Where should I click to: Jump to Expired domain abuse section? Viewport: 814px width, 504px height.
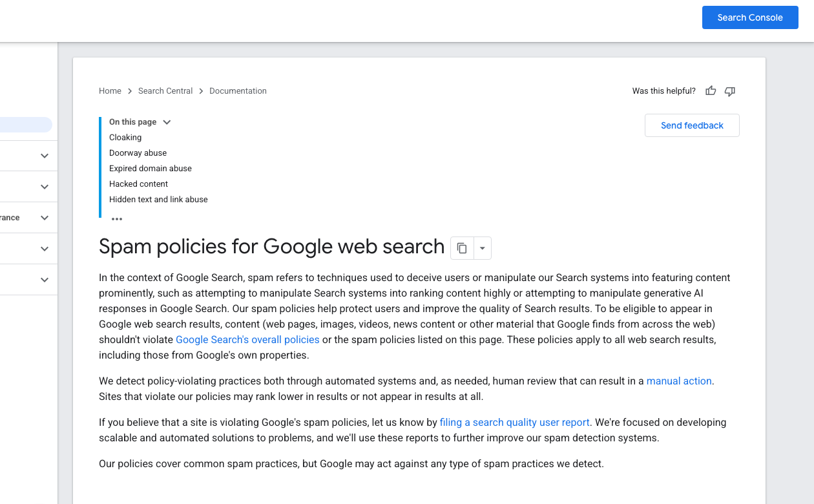(151, 169)
